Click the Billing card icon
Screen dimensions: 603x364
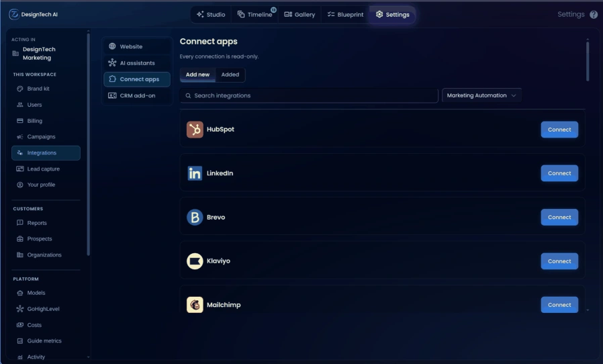pyautogui.click(x=20, y=121)
